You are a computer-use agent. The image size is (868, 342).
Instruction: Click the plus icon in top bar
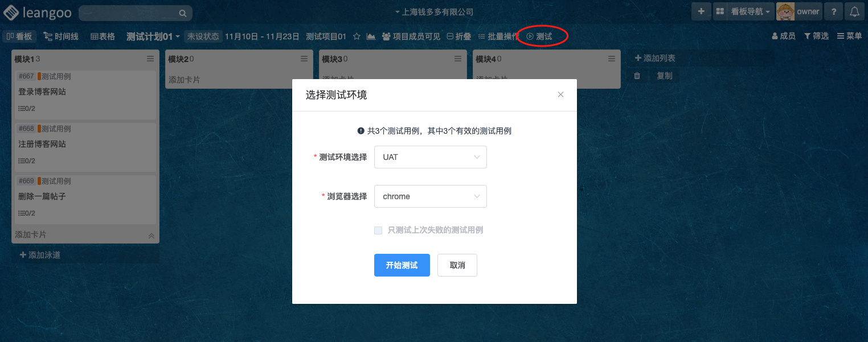(701, 11)
